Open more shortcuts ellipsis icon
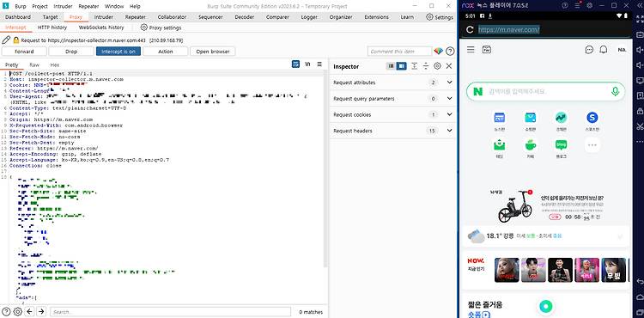Viewport: 644px width, 318px height. click(x=592, y=144)
